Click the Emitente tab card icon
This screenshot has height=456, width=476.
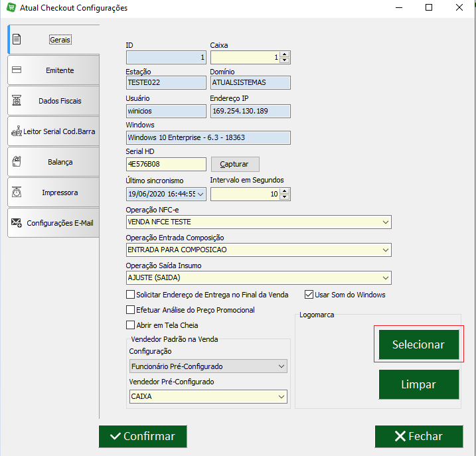point(17,70)
